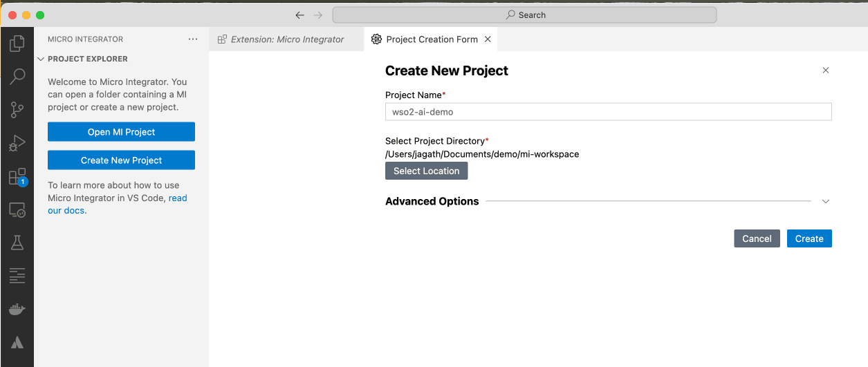868x367 pixels.
Task: Open Micro Integrator more actions ellipsis
Action: pos(193,39)
